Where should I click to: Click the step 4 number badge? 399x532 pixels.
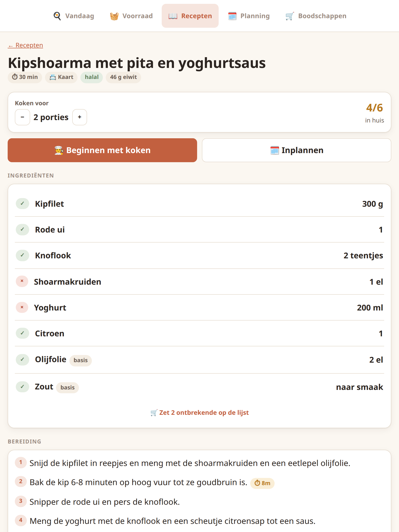click(x=21, y=521)
